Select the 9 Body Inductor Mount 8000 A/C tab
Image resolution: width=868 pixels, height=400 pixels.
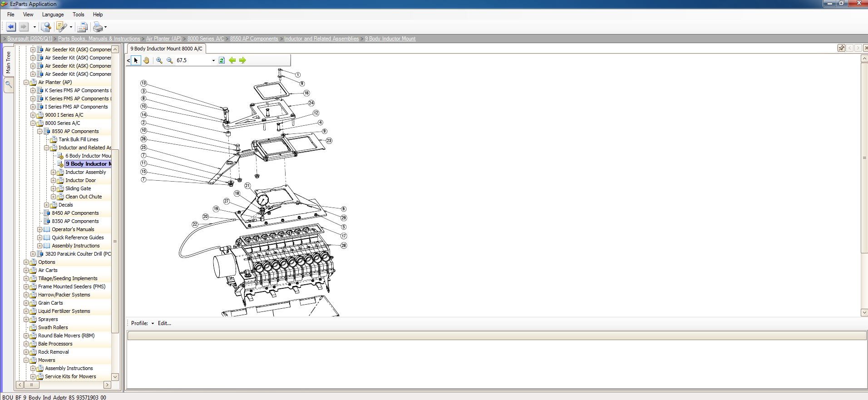pos(166,49)
